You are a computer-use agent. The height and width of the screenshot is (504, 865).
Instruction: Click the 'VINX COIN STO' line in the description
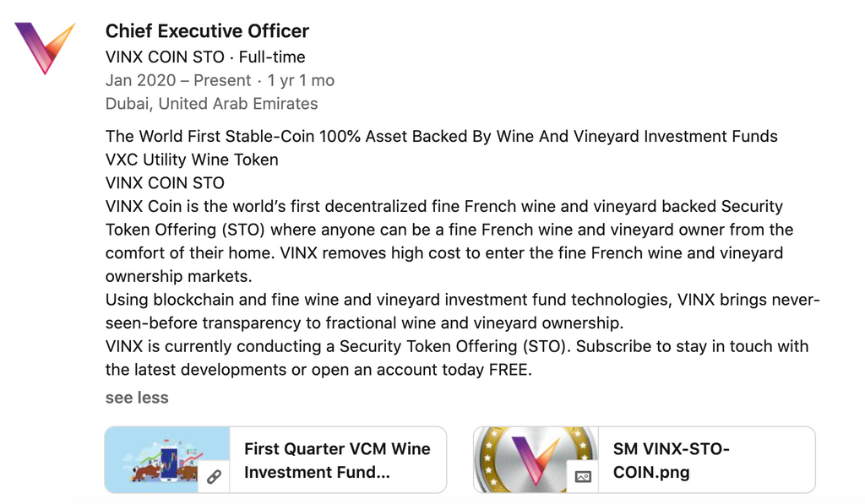[x=165, y=182]
